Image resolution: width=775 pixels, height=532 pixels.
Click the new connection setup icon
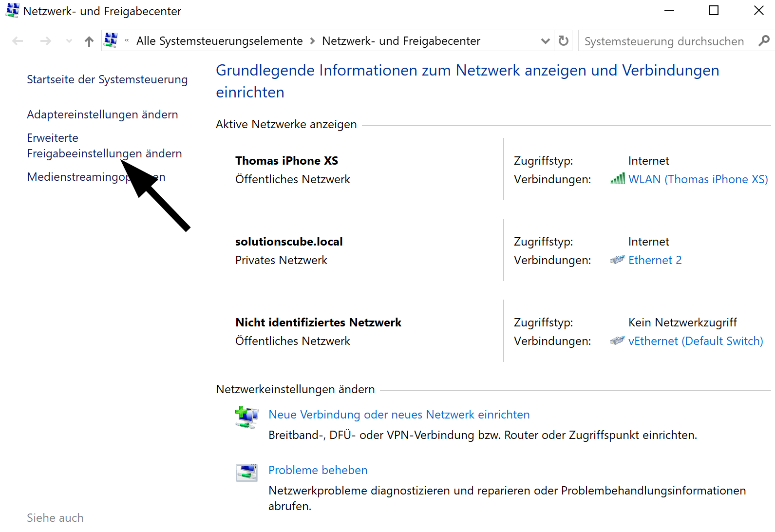point(246,418)
